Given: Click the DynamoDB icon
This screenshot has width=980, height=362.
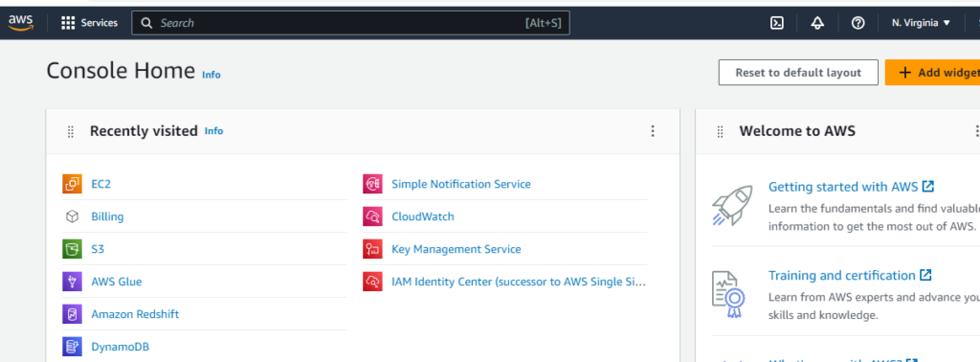Looking at the screenshot, I should click(x=73, y=347).
